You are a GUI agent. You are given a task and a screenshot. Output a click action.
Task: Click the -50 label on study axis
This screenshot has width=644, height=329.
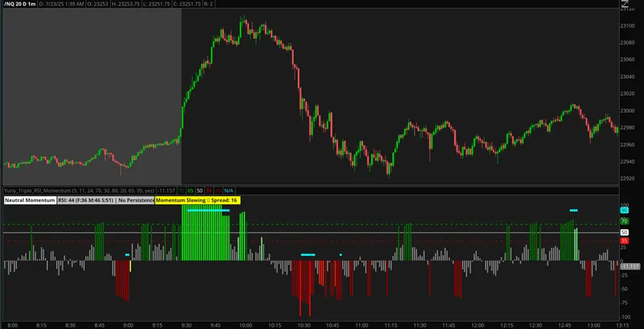click(x=625, y=290)
